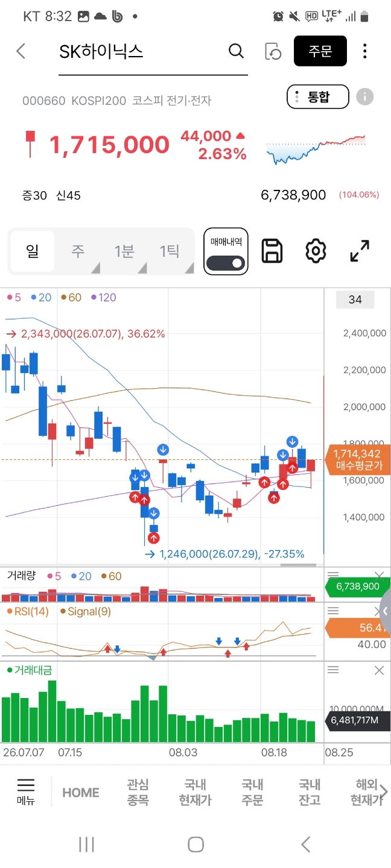Tap the 주문 order button
This screenshot has width=391, height=868.
coord(320,51)
